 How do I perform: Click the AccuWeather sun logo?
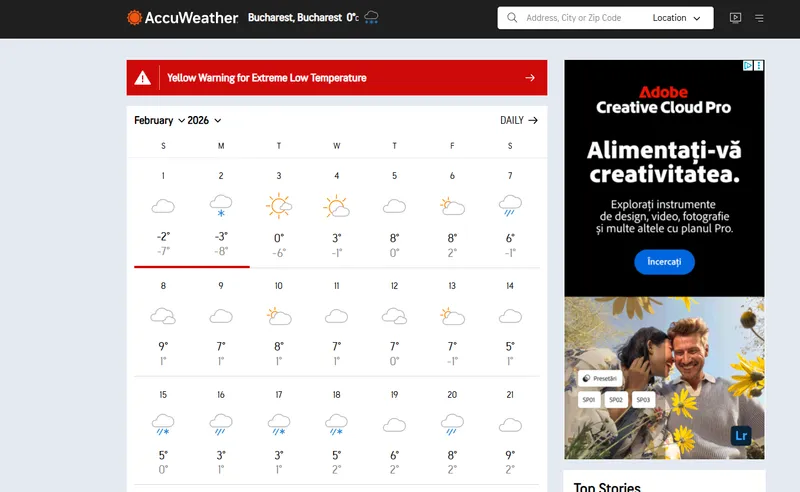[x=134, y=18]
